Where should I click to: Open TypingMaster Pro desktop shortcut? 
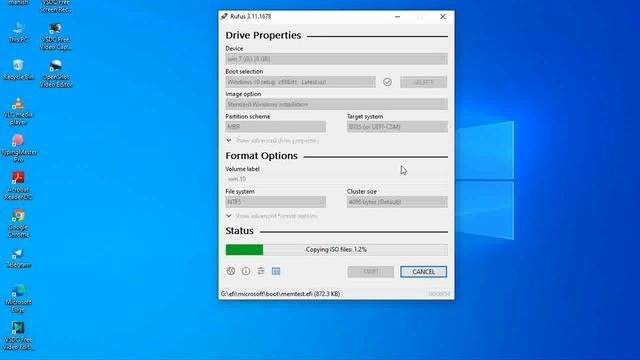[18, 148]
